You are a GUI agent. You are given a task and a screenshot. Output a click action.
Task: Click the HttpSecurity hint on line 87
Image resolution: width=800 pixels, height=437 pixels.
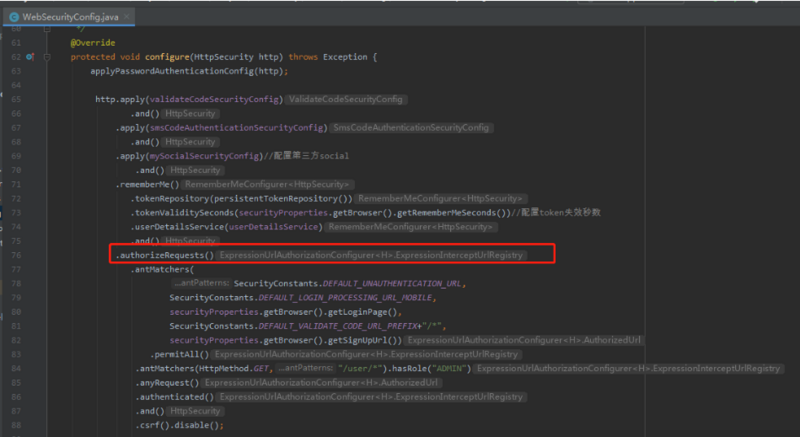pyautogui.click(x=195, y=411)
